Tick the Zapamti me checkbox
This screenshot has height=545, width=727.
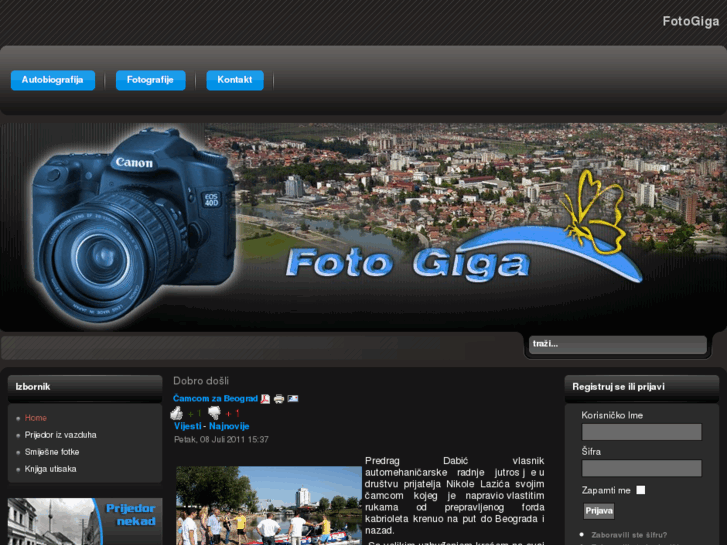coord(640,490)
